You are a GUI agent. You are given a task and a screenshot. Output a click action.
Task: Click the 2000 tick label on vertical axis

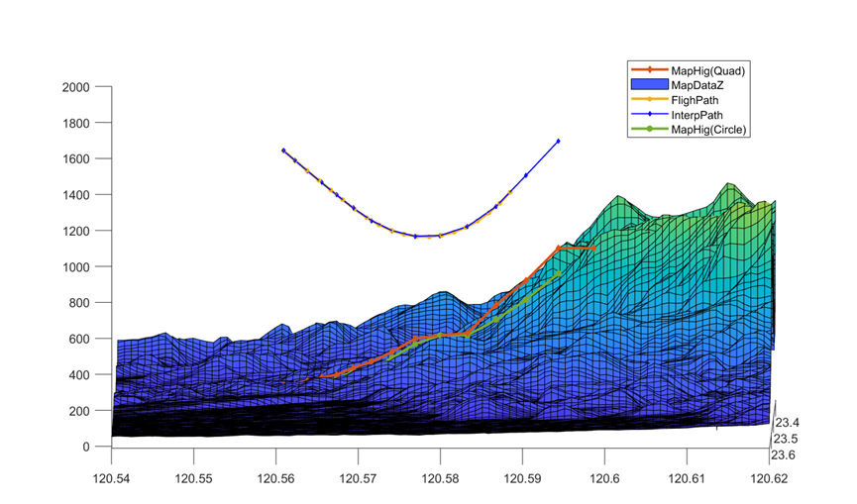tap(76, 87)
